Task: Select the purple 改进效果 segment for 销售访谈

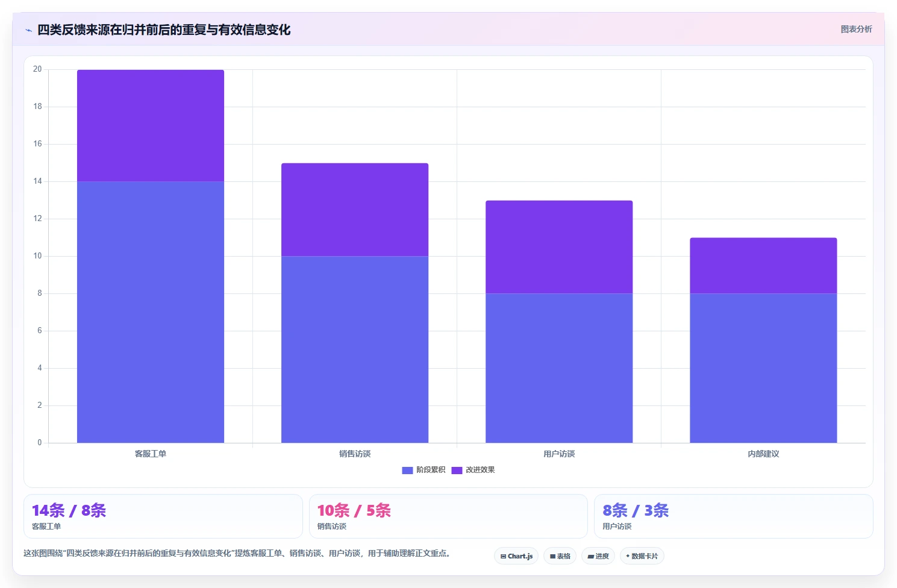Action: pos(355,210)
